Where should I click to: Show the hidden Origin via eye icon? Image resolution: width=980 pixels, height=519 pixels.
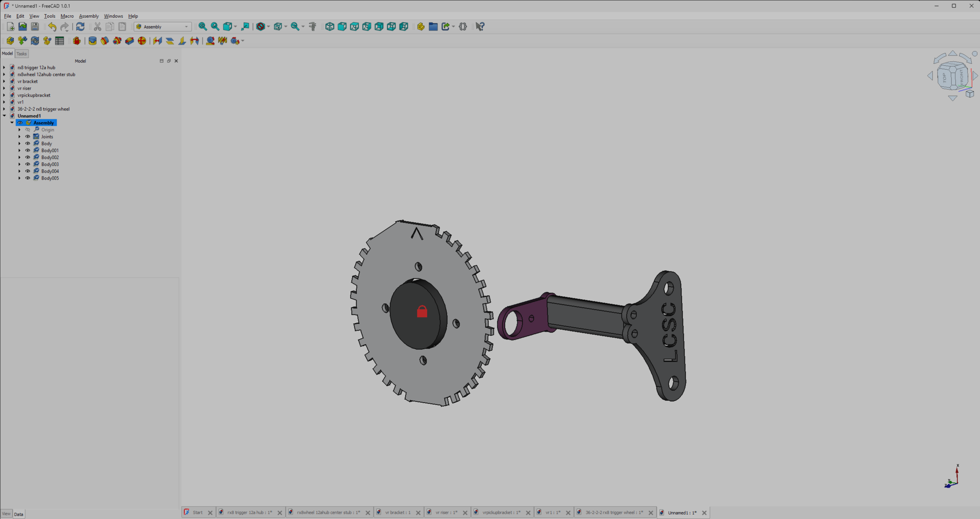27,130
